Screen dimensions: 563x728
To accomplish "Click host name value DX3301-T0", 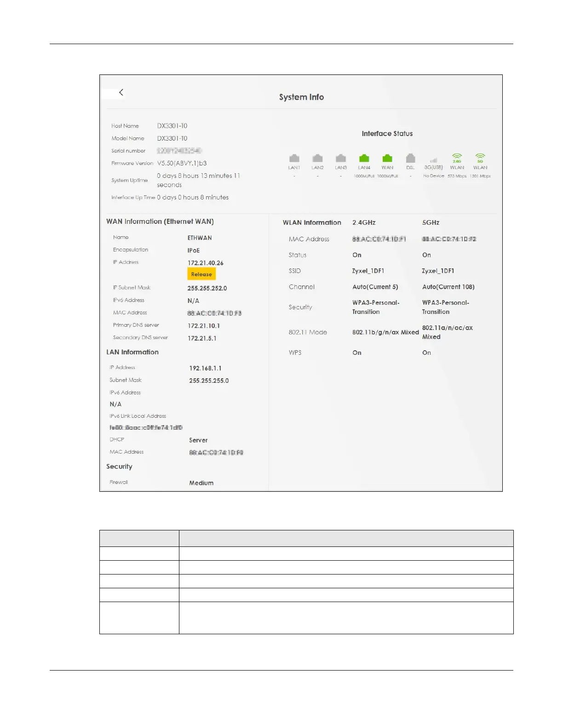I will click(172, 126).
